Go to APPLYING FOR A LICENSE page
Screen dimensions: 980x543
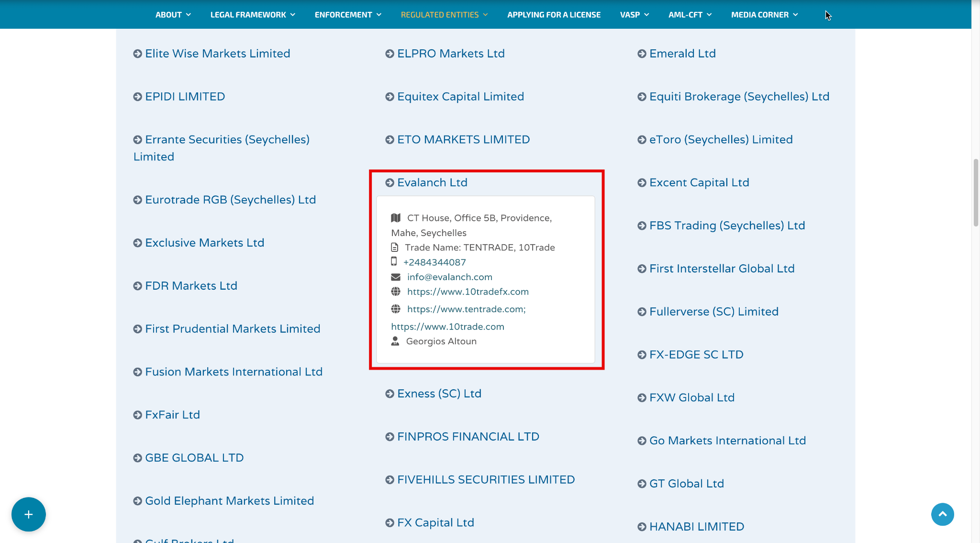[x=554, y=15]
